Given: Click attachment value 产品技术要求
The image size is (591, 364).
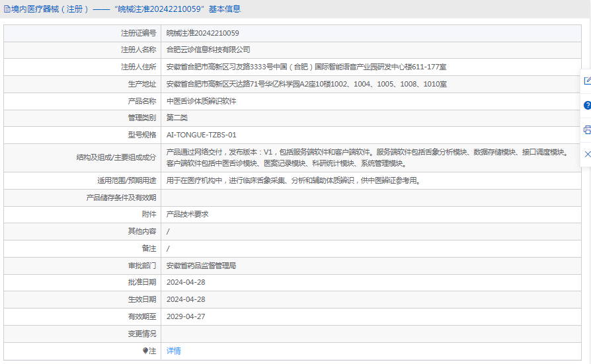Looking at the screenshot, I should click(x=187, y=214).
